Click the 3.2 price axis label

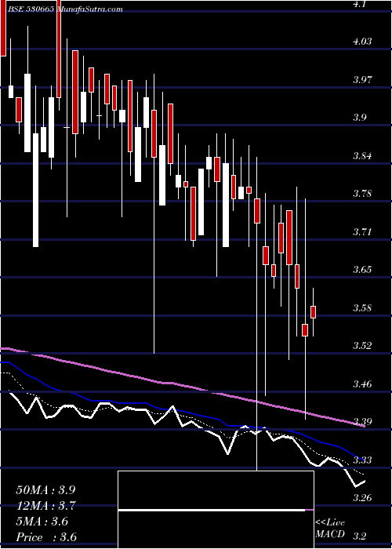point(360,536)
